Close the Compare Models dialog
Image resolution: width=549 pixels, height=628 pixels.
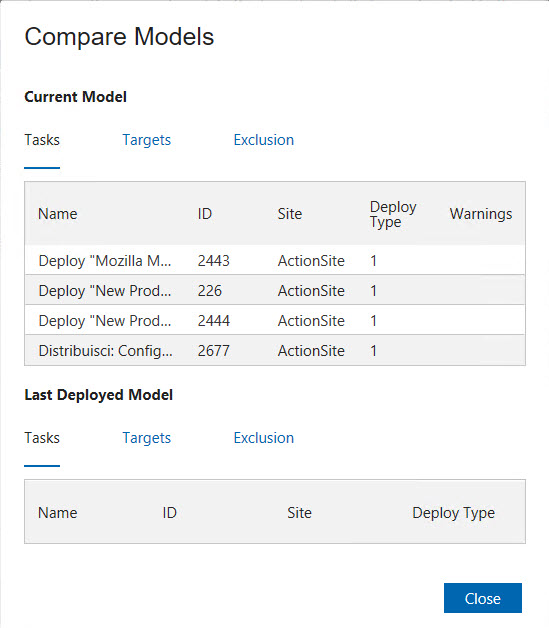click(x=483, y=598)
